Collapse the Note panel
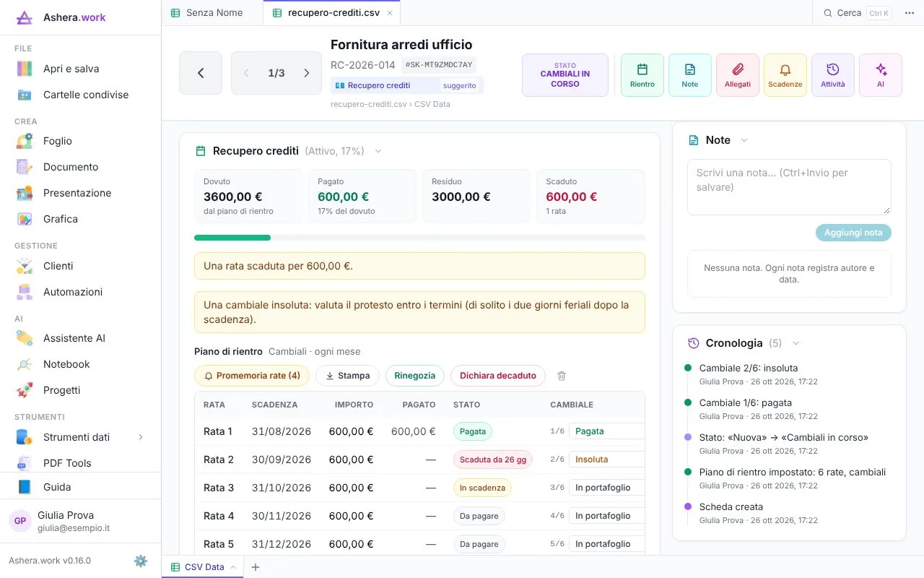Screen dimensions: 924x578 coord(744,140)
